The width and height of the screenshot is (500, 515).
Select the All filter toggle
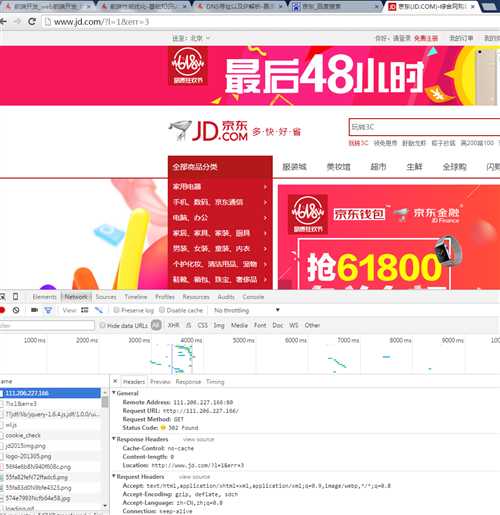pyautogui.click(x=156, y=325)
